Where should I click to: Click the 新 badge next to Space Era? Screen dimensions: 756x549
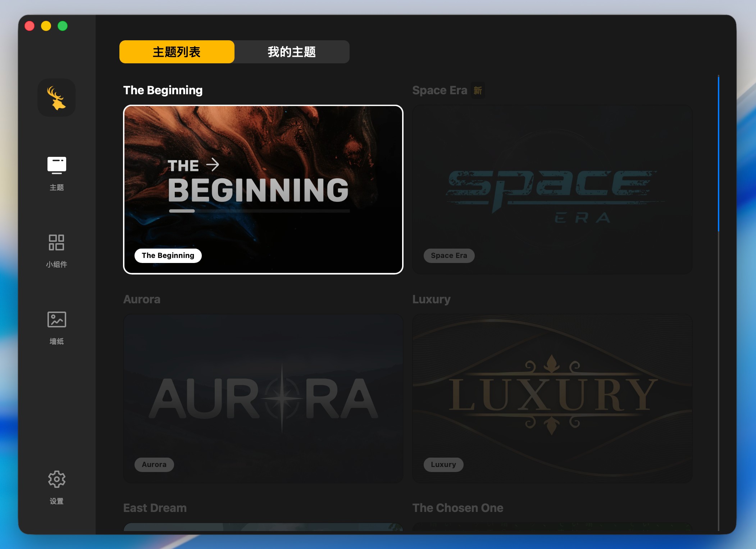point(478,90)
